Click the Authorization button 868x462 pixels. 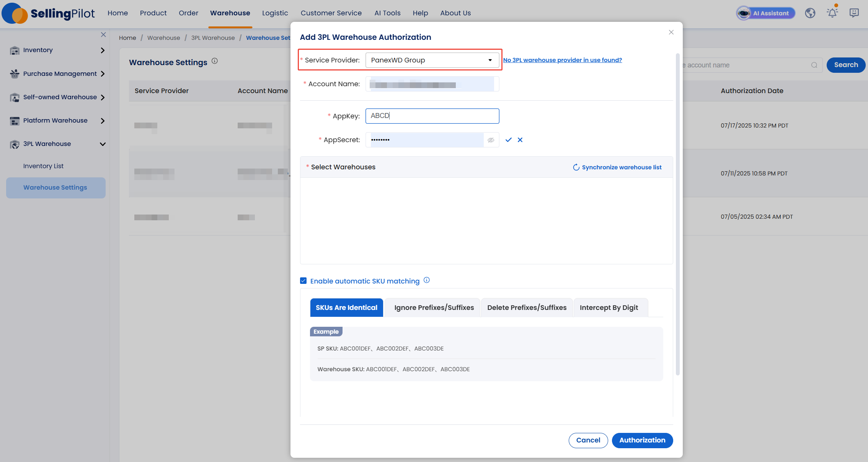[x=642, y=440]
